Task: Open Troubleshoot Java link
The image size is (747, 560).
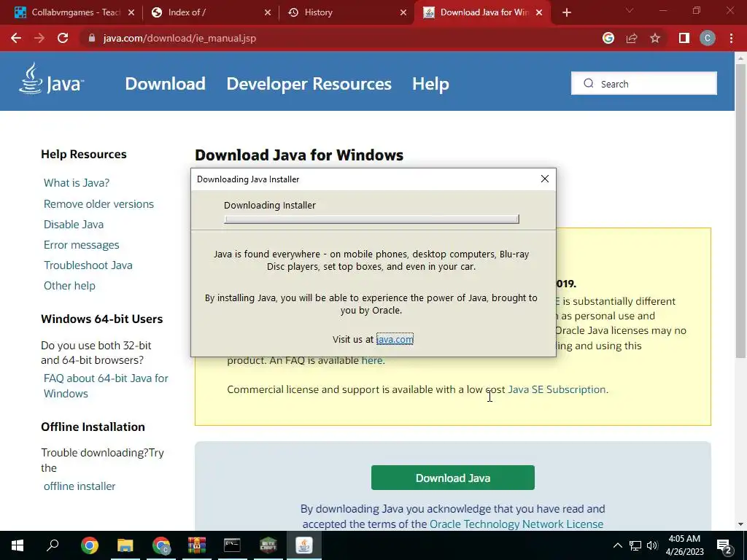Action: tap(88, 265)
